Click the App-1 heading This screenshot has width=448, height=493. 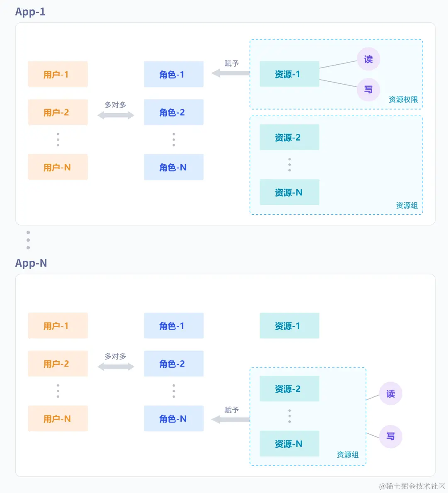(30, 12)
